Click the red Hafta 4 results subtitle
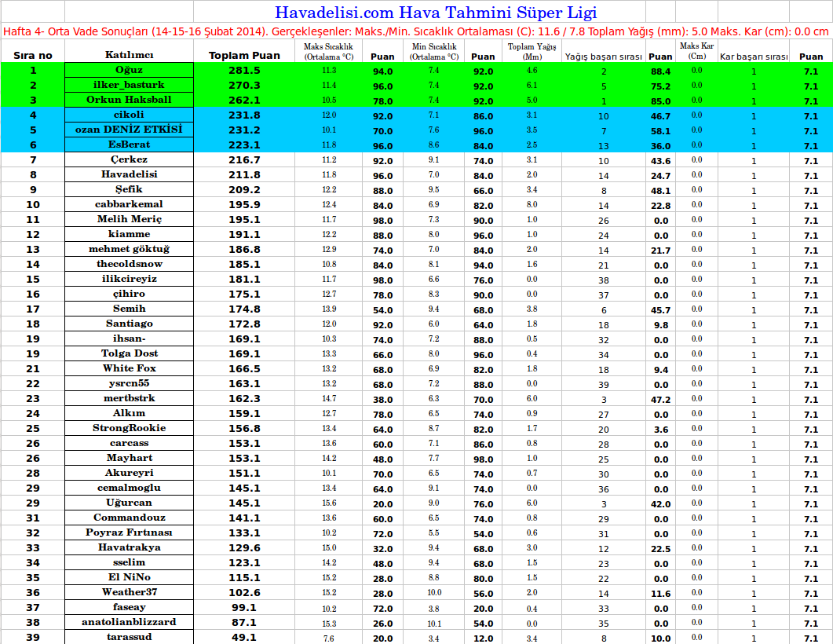 (416, 32)
